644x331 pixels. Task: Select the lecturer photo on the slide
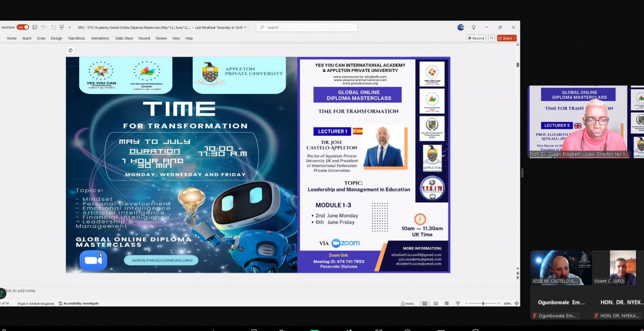pyautogui.click(x=383, y=146)
